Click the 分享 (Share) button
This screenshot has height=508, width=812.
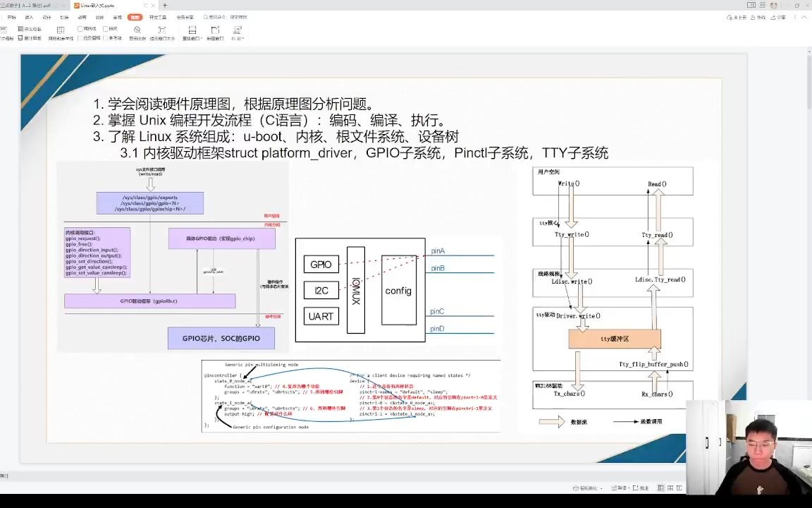(x=778, y=16)
